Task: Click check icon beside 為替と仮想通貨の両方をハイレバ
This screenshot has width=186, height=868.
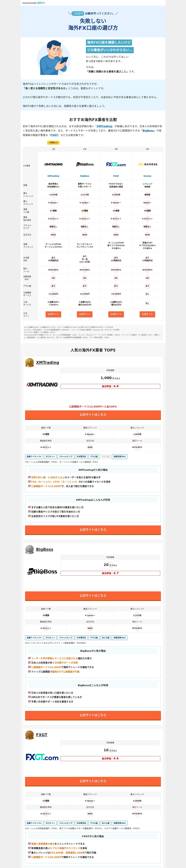Action: point(29,844)
